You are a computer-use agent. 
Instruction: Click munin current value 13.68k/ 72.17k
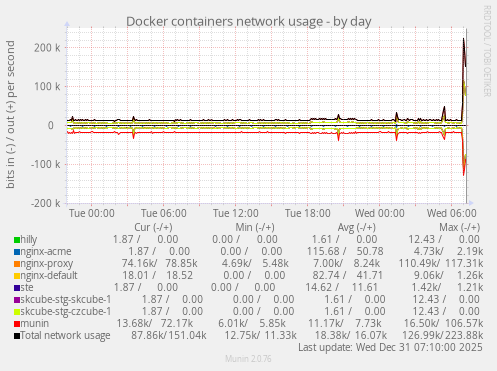(154, 323)
